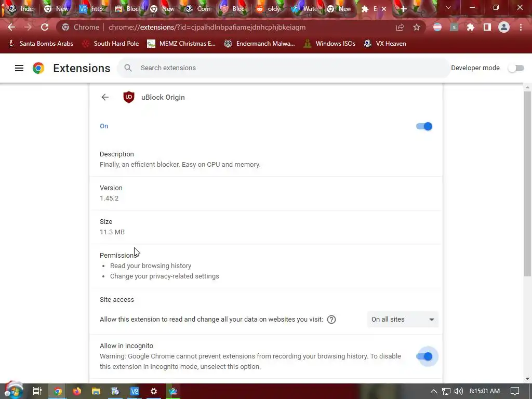Open the network tray icon
The height and width of the screenshot is (399, 532).
pyautogui.click(x=446, y=391)
